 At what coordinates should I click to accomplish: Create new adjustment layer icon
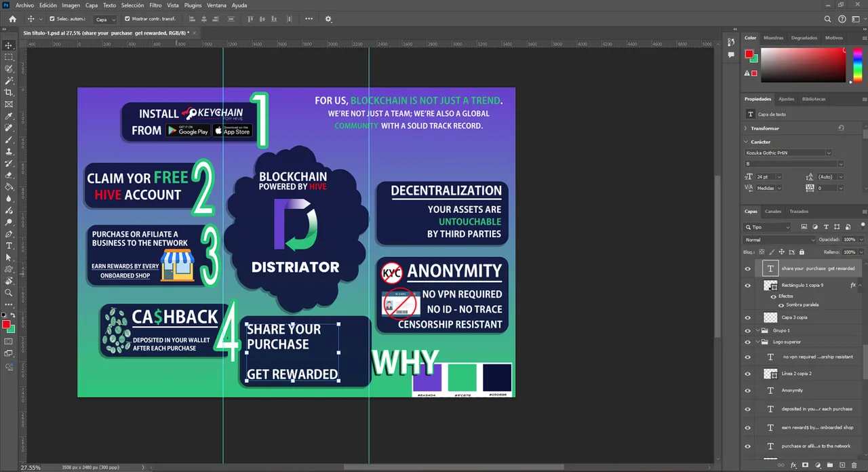(x=817, y=465)
